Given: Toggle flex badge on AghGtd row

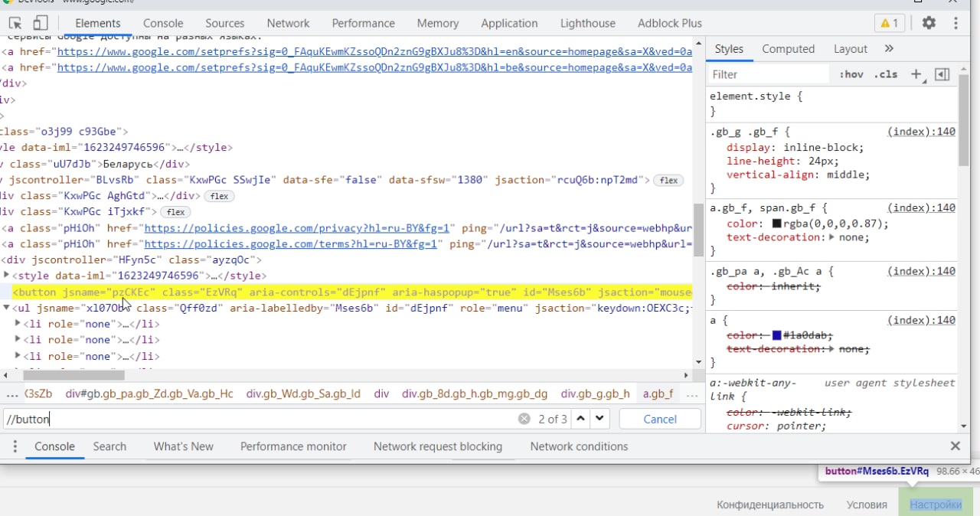Looking at the screenshot, I should [x=219, y=196].
